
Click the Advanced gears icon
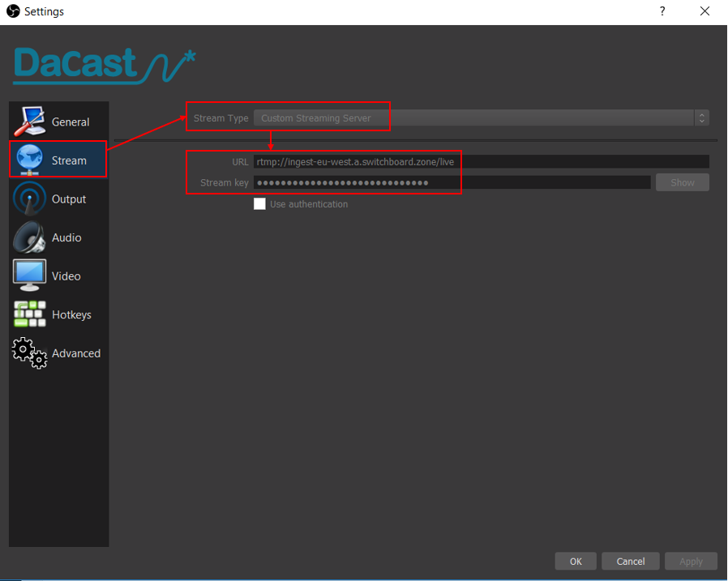click(29, 353)
